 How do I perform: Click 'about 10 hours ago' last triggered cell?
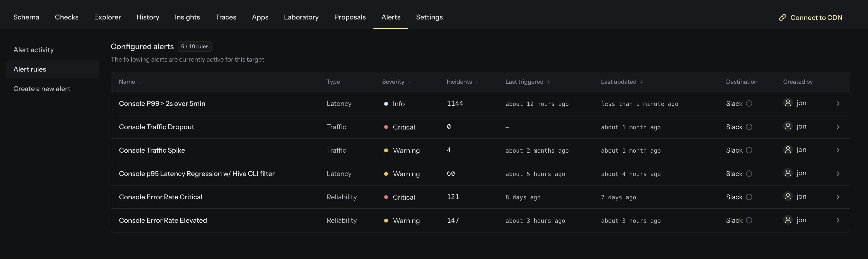point(537,104)
